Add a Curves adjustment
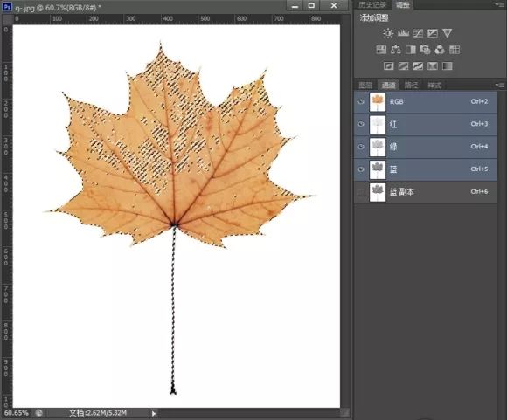Viewport: 507px width, 420px height. 418,33
